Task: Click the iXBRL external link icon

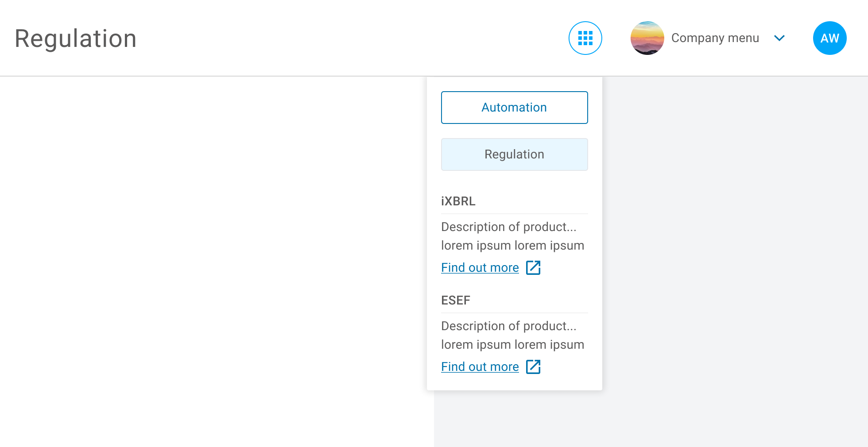Action: pyautogui.click(x=533, y=268)
